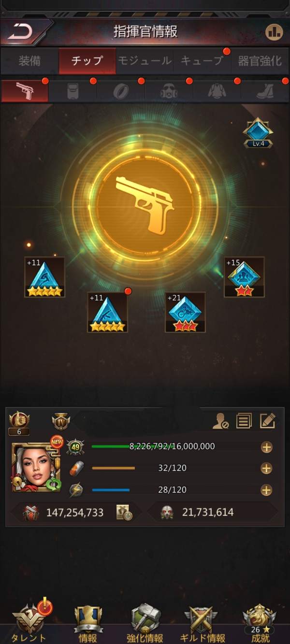Select the gas mask equipment slot
The image size is (290, 644).
tap(169, 90)
